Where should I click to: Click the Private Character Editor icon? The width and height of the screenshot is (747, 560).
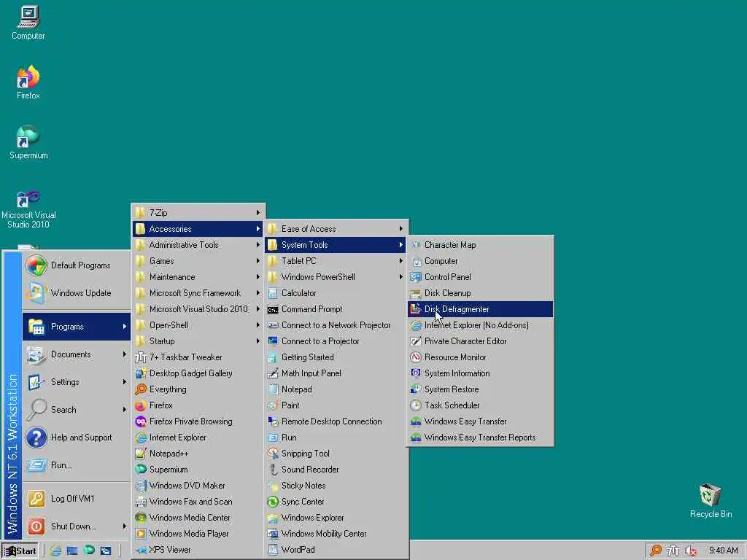[x=415, y=341]
